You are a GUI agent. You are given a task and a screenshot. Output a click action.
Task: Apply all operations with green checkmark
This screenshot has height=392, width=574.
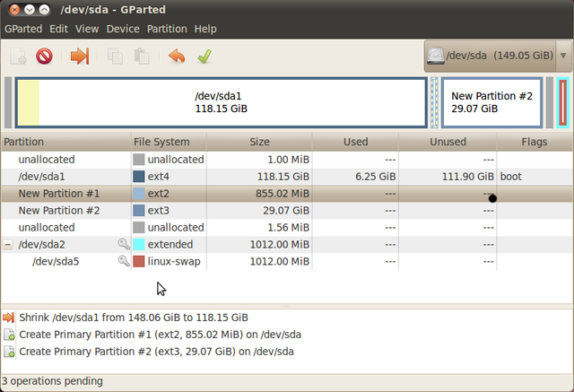coord(204,57)
